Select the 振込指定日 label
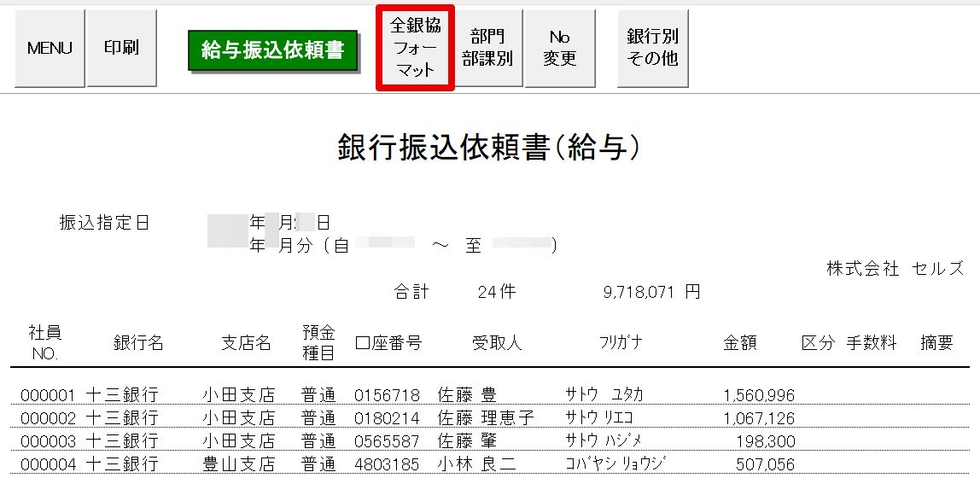 (x=104, y=223)
